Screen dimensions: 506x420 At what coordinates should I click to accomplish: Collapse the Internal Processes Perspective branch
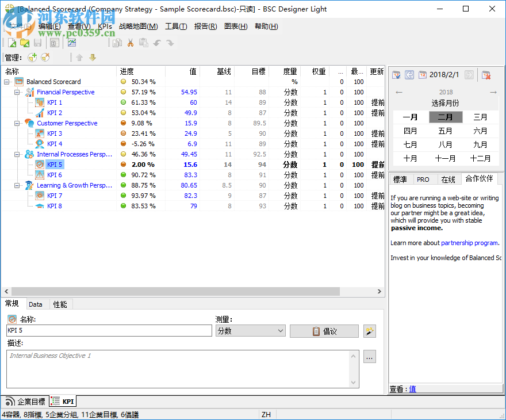click(x=17, y=154)
